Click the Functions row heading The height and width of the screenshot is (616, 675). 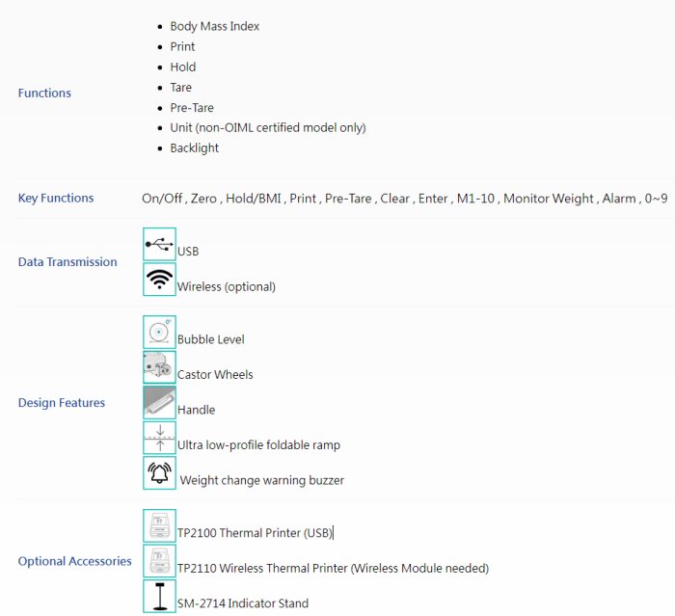tap(44, 94)
